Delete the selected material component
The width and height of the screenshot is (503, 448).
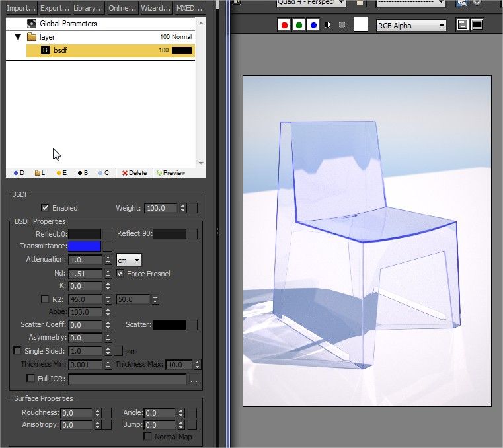point(134,173)
